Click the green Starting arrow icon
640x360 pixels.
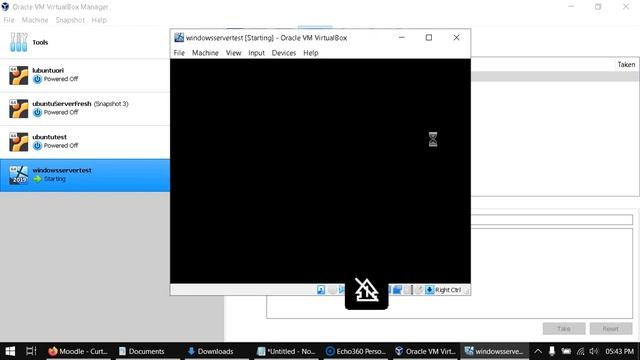pos(37,179)
